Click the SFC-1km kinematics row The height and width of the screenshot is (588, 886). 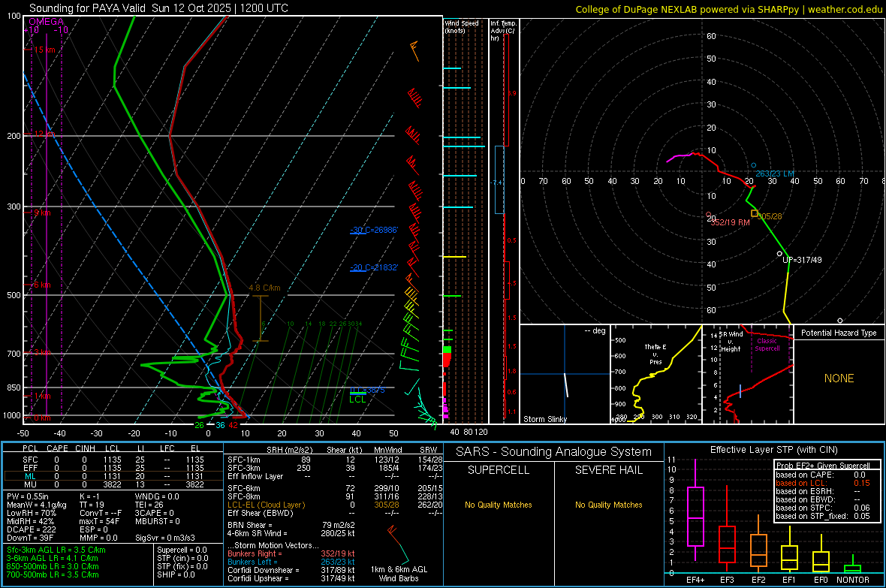[x=335, y=460]
